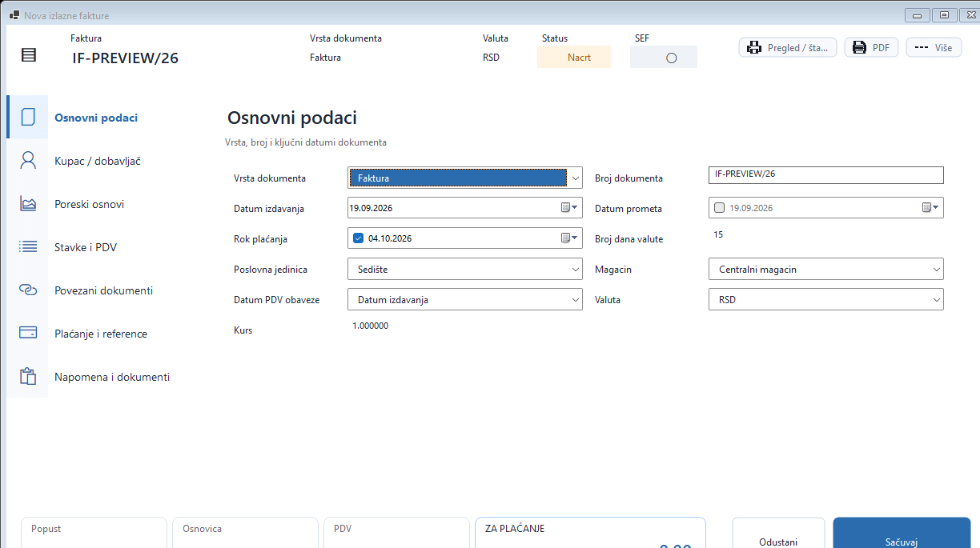Click the Kurs value 1.000000
This screenshot has width=980, height=548.
tap(371, 326)
